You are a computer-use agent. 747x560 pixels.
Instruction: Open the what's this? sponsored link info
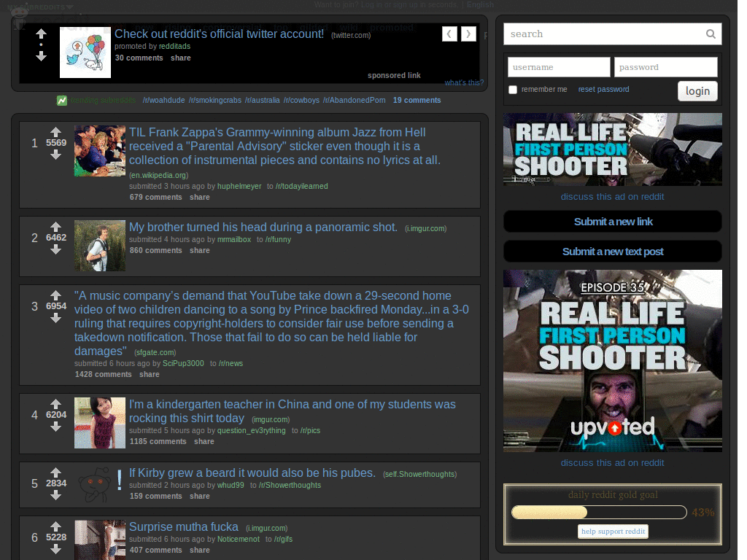click(463, 82)
